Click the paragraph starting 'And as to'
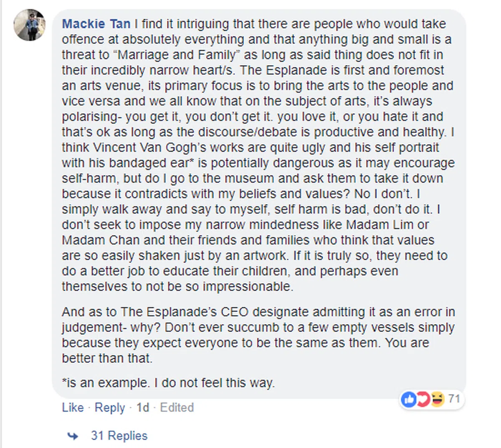 click(257, 335)
